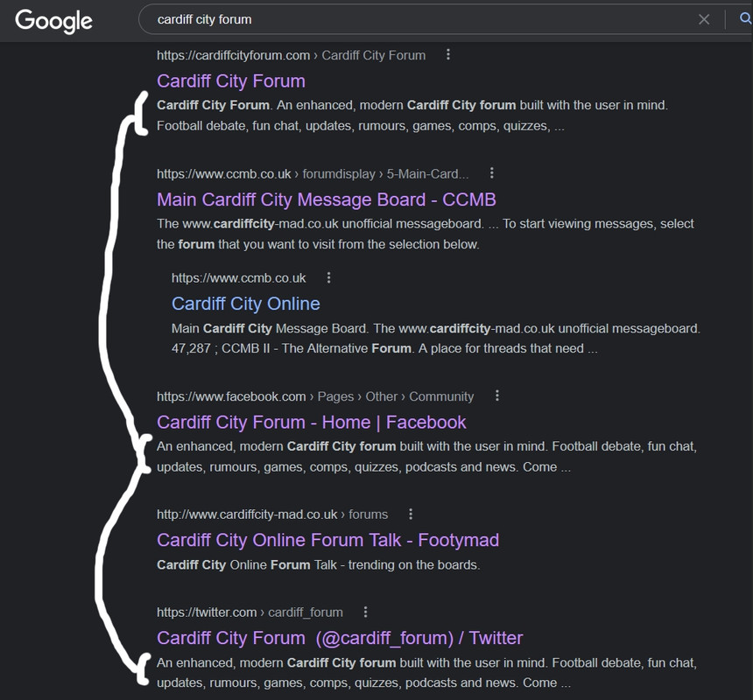Screen dimensions: 753x700
Task: Click the cardiff_forum breadcrumb on the Twitter result
Action: 306,612
